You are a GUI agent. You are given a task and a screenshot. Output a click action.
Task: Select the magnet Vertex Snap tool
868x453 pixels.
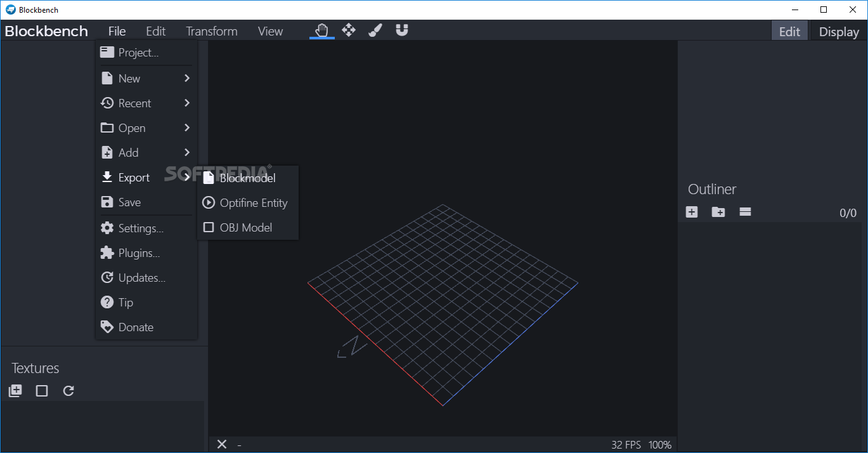tap(402, 30)
